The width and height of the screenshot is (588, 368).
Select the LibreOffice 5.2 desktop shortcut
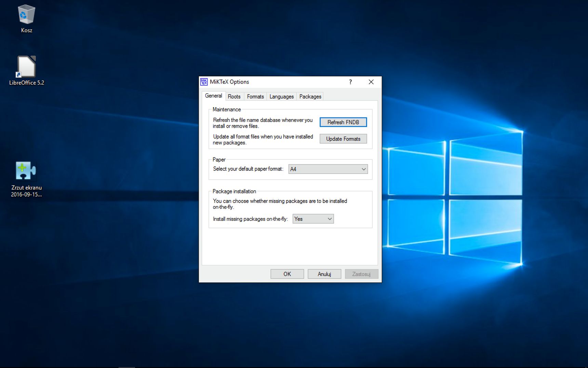coord(27,71)
